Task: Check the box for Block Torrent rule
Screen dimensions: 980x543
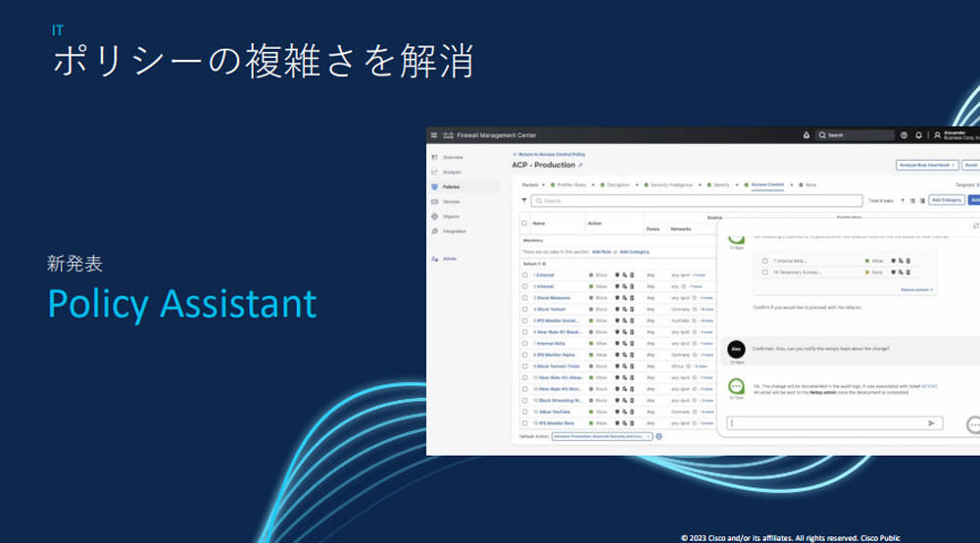Action: coord(524,310)
